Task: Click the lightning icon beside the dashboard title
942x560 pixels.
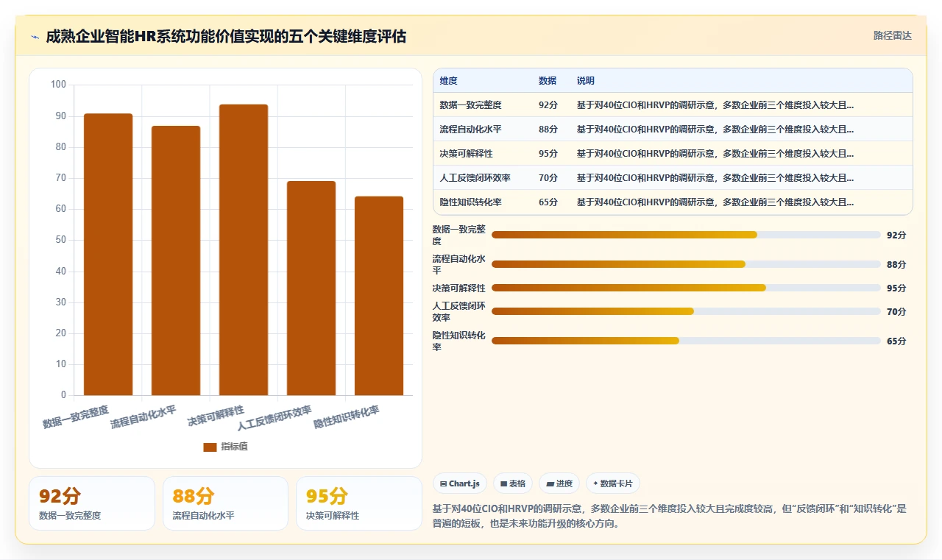Action: click(x=35, y=37)
